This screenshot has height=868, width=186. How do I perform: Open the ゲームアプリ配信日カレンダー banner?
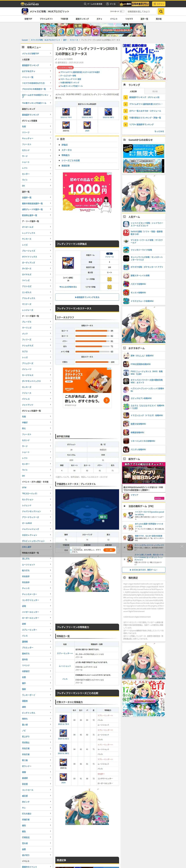pyautogui.click(x=144, y=473)
